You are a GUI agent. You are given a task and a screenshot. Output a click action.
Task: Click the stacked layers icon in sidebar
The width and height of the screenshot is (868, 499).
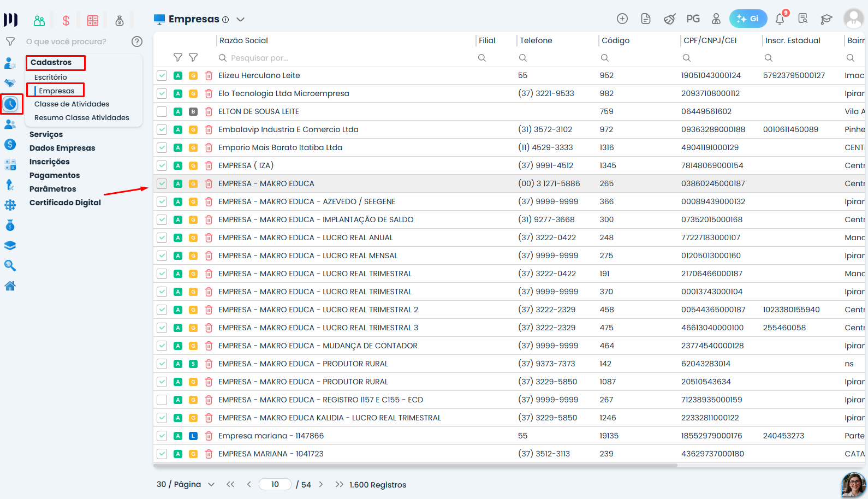[10, 246]
